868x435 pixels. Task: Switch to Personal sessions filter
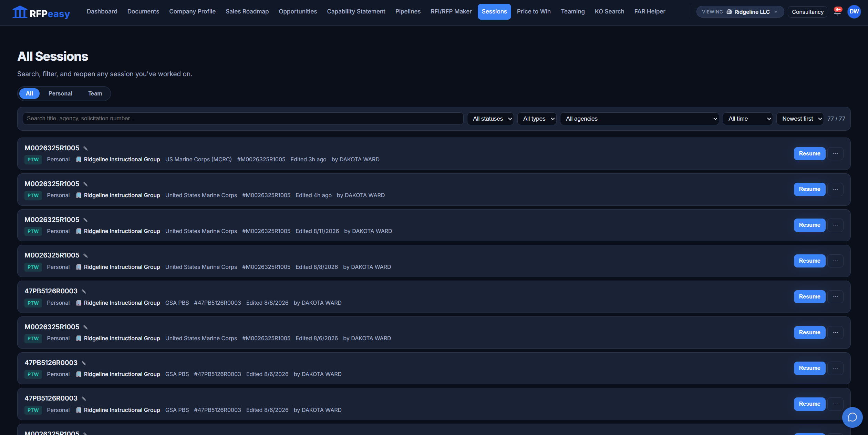[x=60, y=94]
